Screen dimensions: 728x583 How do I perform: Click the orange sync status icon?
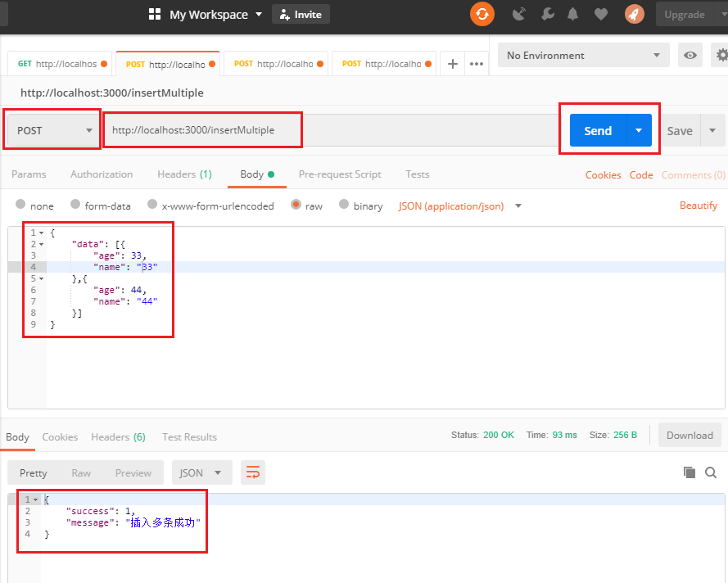coord(482,15)
